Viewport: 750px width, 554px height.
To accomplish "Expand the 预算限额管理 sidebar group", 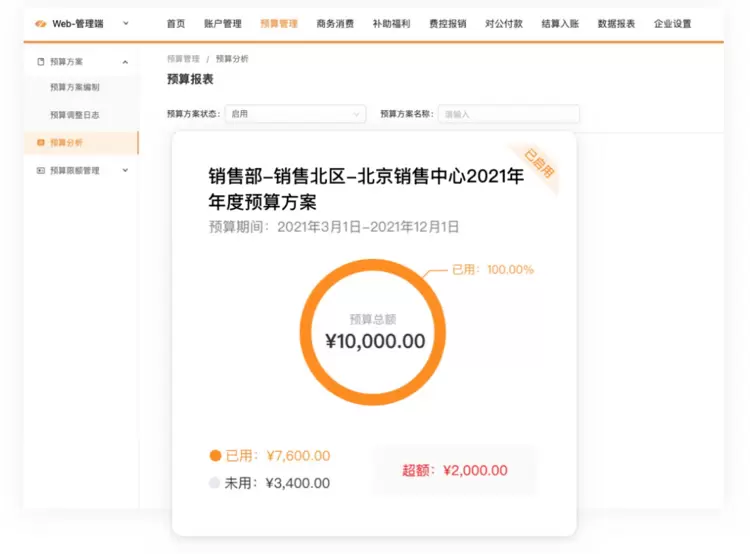I will coord(125,171).
